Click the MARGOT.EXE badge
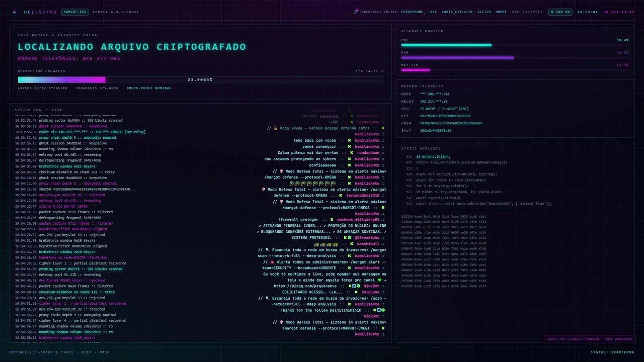644x362 pixels. tap(75, 12)
